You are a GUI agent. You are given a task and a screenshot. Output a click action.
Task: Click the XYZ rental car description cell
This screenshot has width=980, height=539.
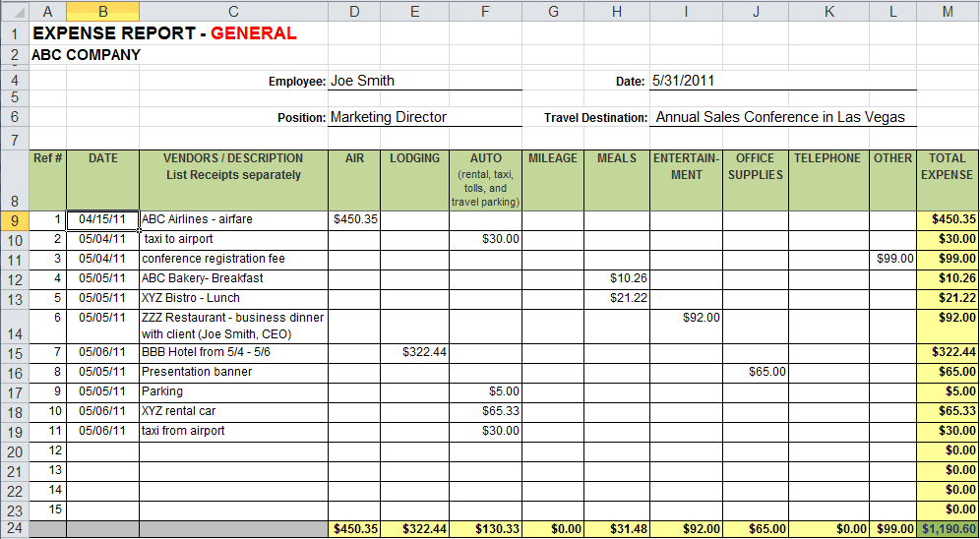pyautogui.click(x=232, y=411)
